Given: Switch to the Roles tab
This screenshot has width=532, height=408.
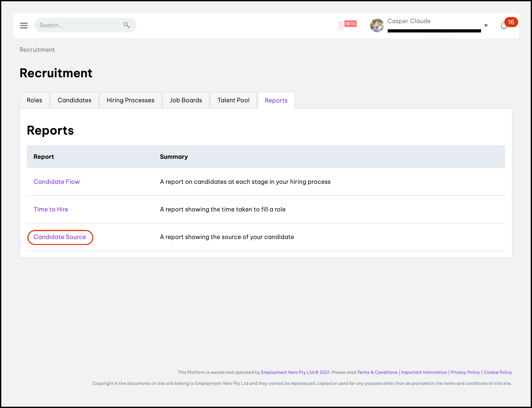Looking at the screenshot, I should (x=34, y=100).
